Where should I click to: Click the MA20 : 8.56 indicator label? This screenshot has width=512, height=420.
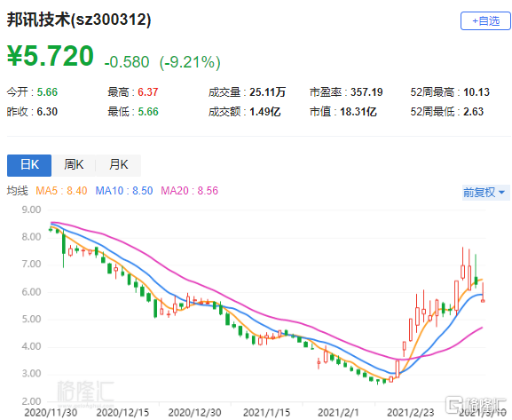tap(189, 191)
